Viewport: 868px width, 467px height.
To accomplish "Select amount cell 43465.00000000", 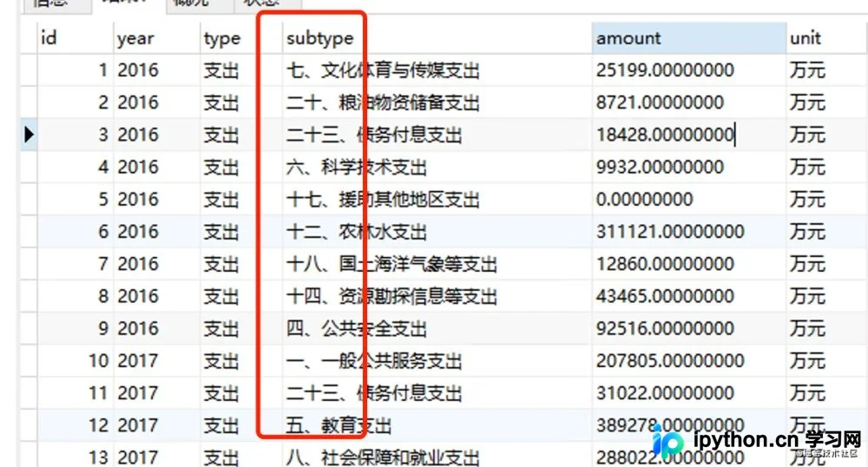I will click(689, 296).
